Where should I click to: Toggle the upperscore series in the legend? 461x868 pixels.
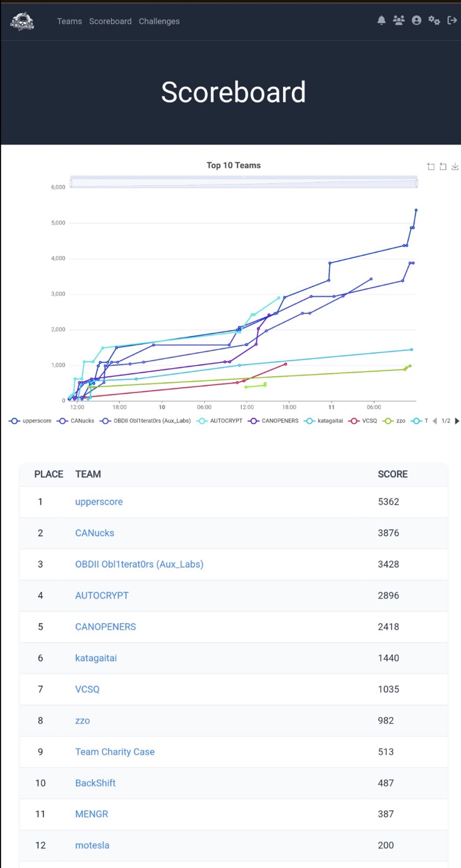(30, 421)
